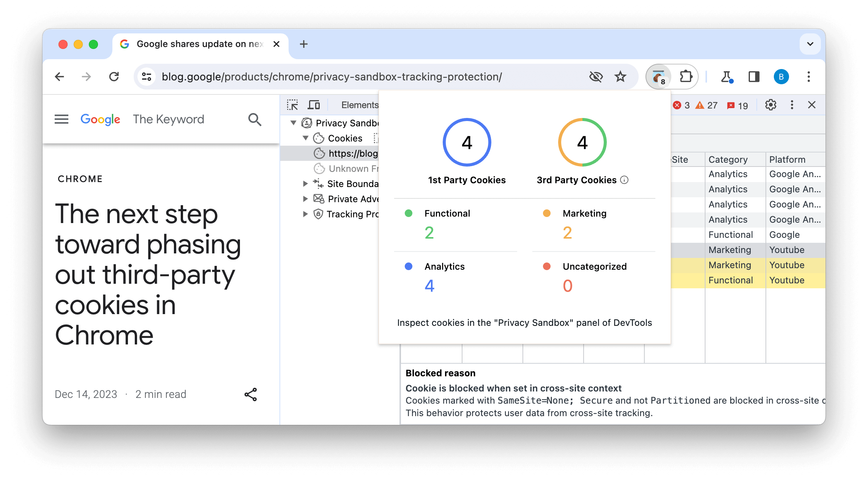
Task: Click the device toolbar toggle icon
Action: tap(315, 104)
